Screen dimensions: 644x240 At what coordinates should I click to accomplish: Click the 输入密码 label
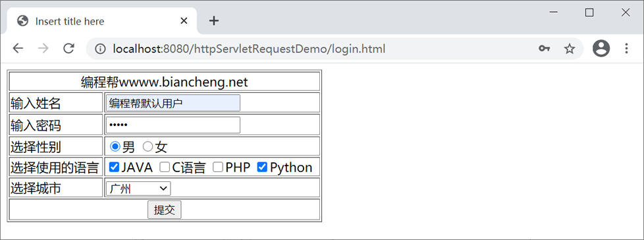tap(36, 125)
